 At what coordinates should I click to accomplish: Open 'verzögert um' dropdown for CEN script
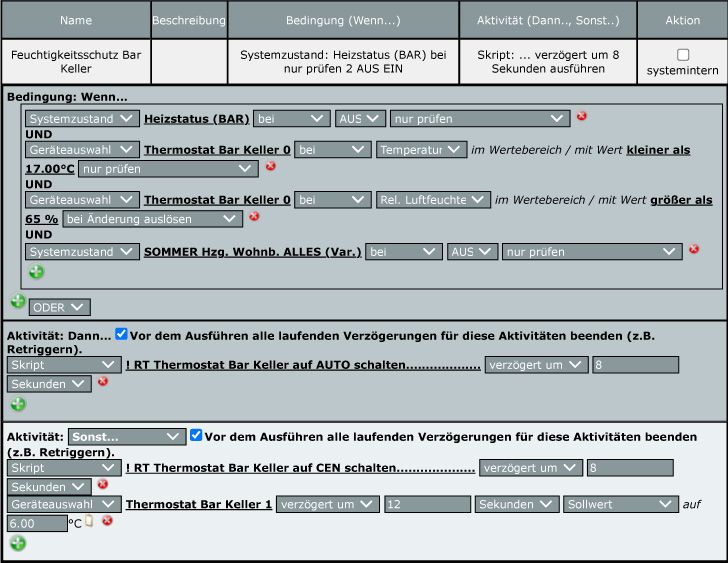[x=531, y=468]
